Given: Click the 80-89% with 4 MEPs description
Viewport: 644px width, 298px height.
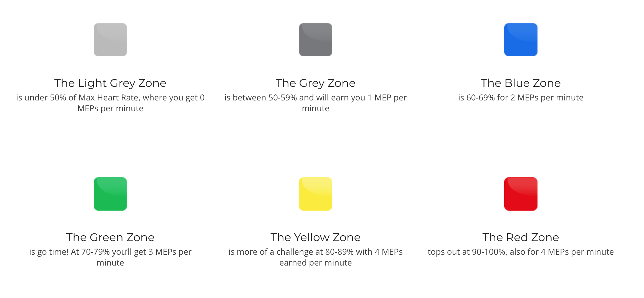Looking at the screenshot, I should click(315, 252).
